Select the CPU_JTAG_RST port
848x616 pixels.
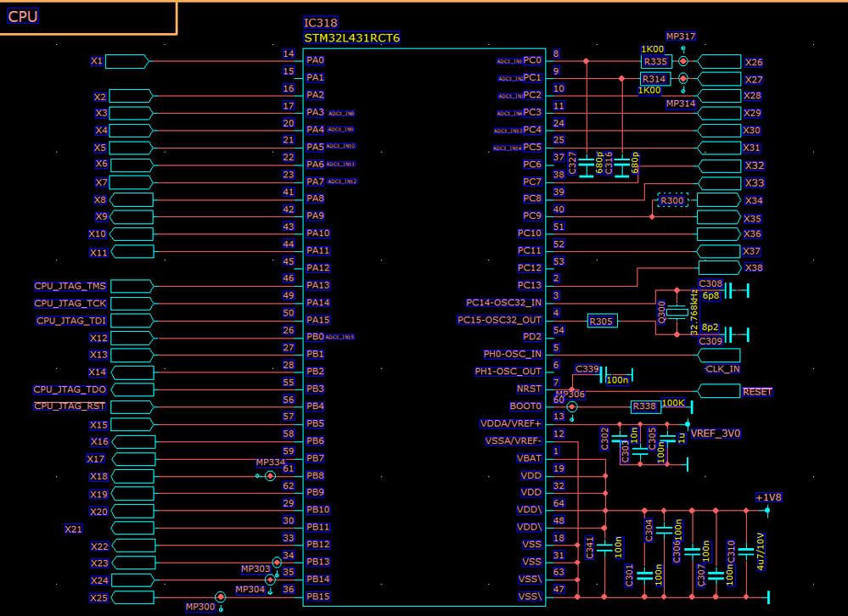[132, 407]
